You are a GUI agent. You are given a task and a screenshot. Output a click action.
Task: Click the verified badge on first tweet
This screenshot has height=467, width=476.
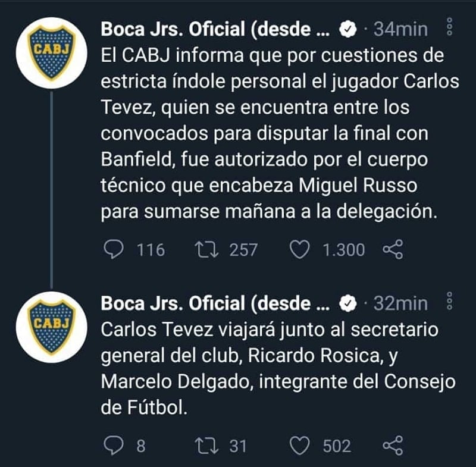(347, 29)
